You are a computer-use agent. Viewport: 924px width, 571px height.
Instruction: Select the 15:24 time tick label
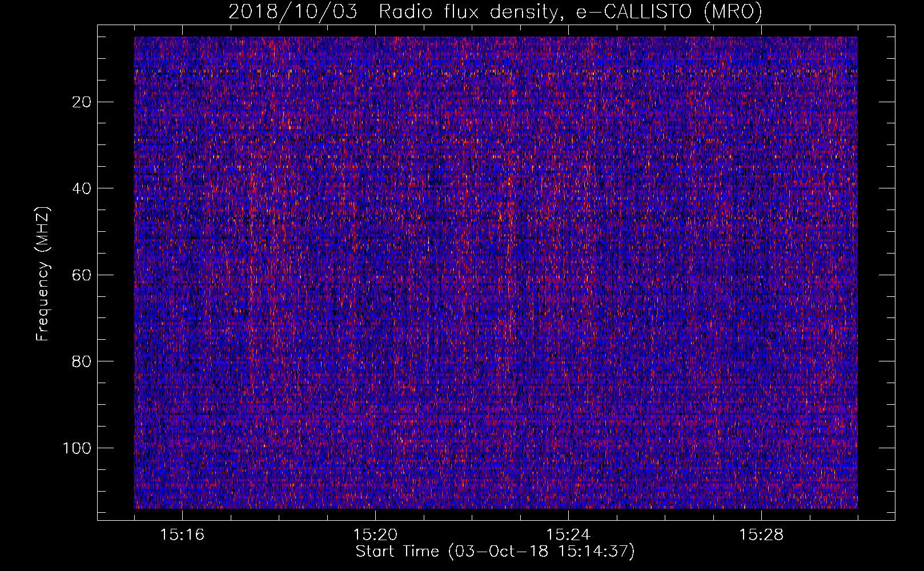point(568,535)
